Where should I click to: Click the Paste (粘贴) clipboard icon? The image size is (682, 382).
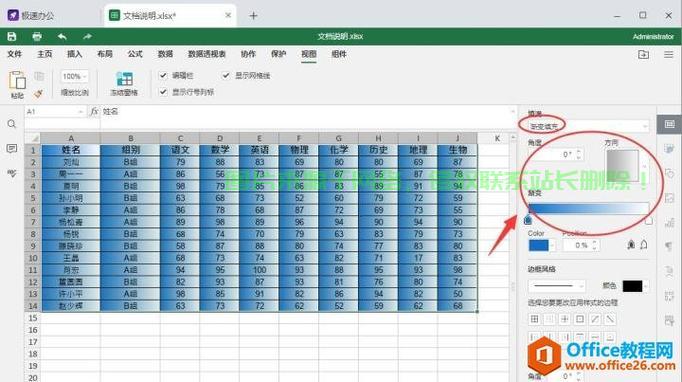coord(17,80)
